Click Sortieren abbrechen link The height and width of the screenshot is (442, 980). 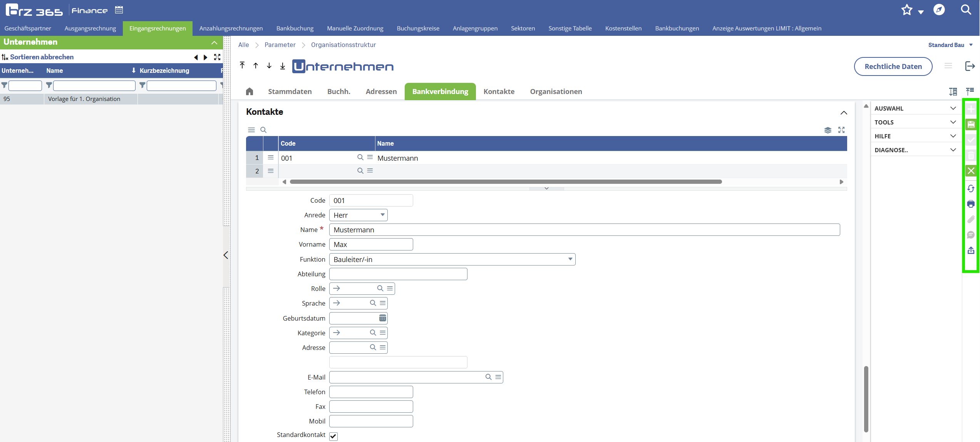pyautogui.click(x=42, y=57)
